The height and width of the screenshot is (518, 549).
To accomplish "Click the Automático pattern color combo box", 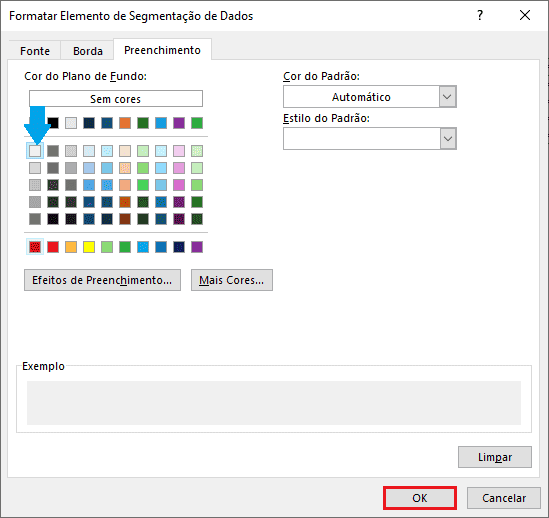I will [369, 97].
